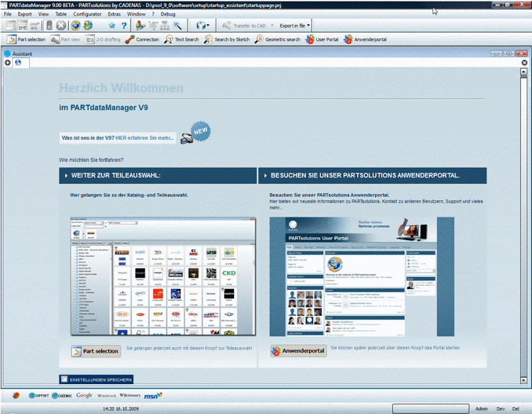The width and height of the screenshot is (532, 414).
Task: Click Admin in the status bar
Action: click(482, 408)
